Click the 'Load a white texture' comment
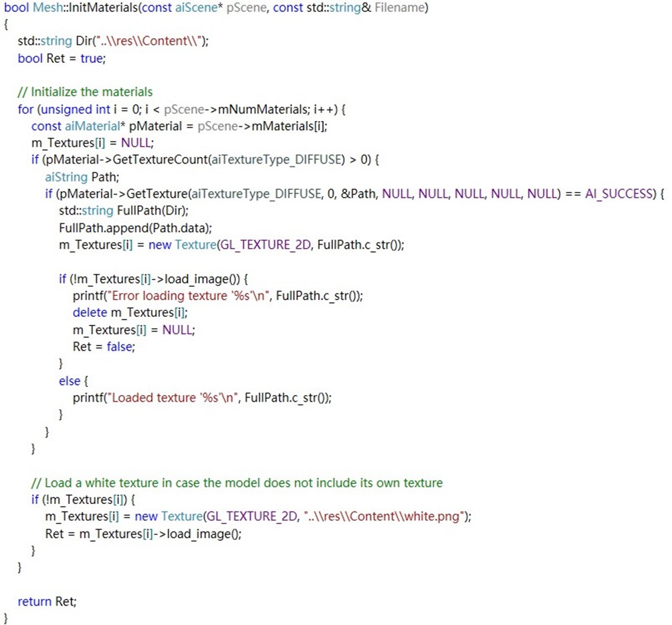The width and height of the screenshot is (672, 625). (237, 483)
